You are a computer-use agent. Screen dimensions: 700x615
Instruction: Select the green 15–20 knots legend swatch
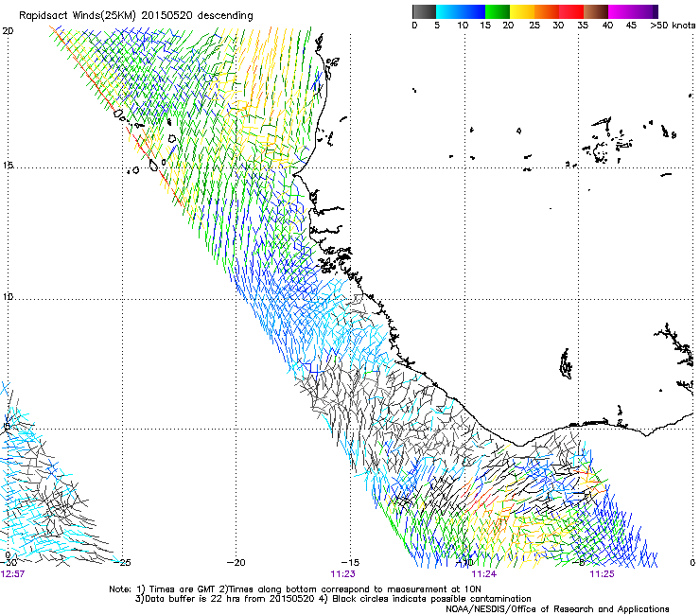click(x=498, y=11)
